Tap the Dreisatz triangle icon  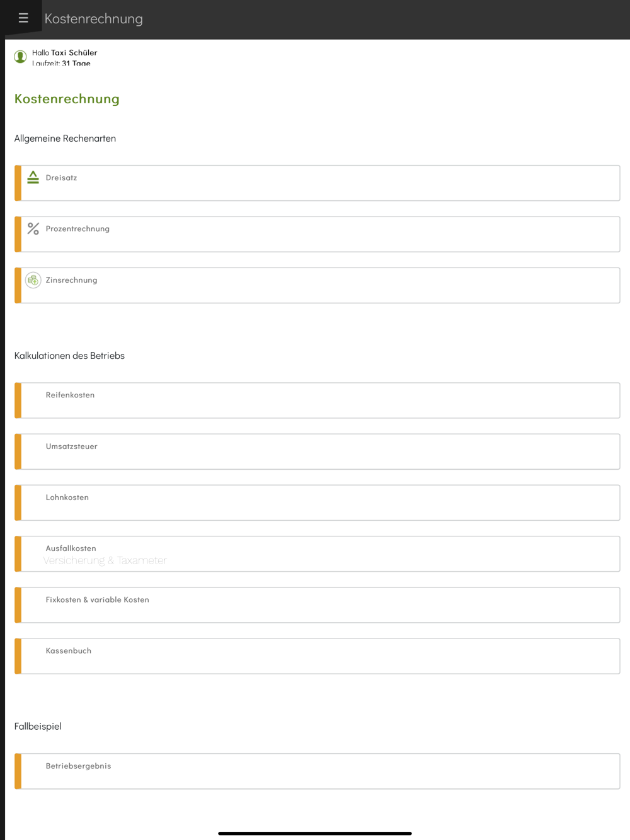tap(33, 178)
